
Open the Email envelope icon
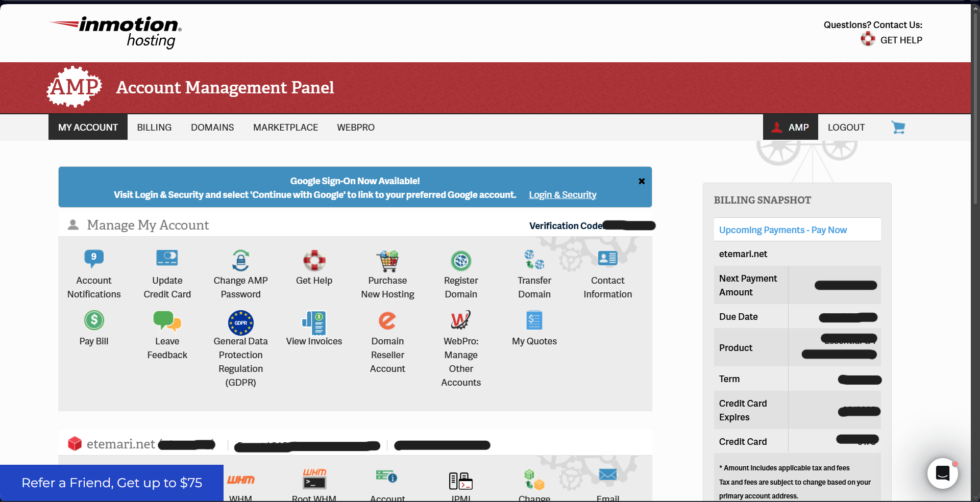[607, 475]
